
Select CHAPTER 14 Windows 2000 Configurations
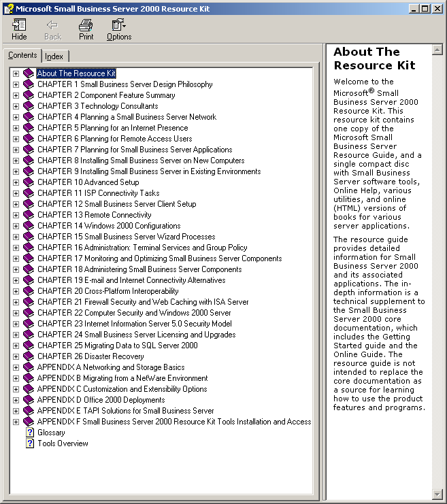coord(109,226)
